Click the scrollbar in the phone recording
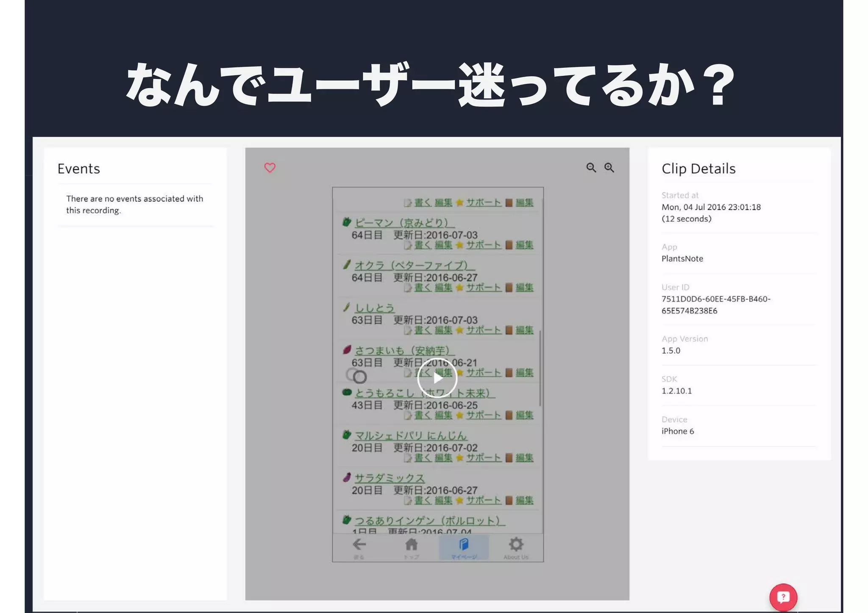 pos(540,368)
